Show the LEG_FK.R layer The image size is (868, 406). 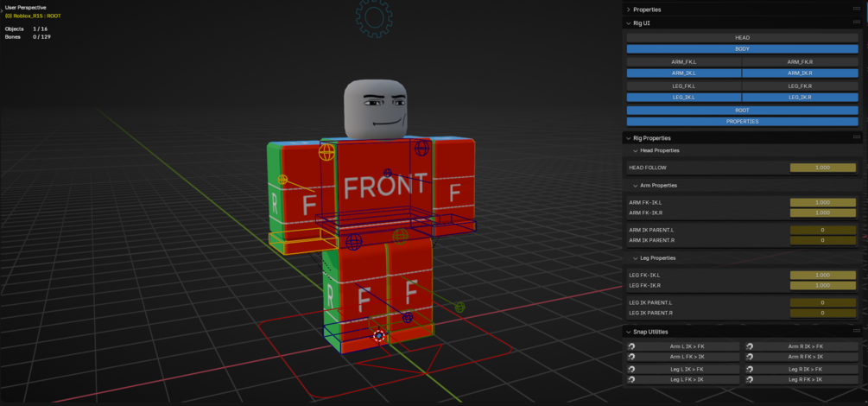[801, 86]
